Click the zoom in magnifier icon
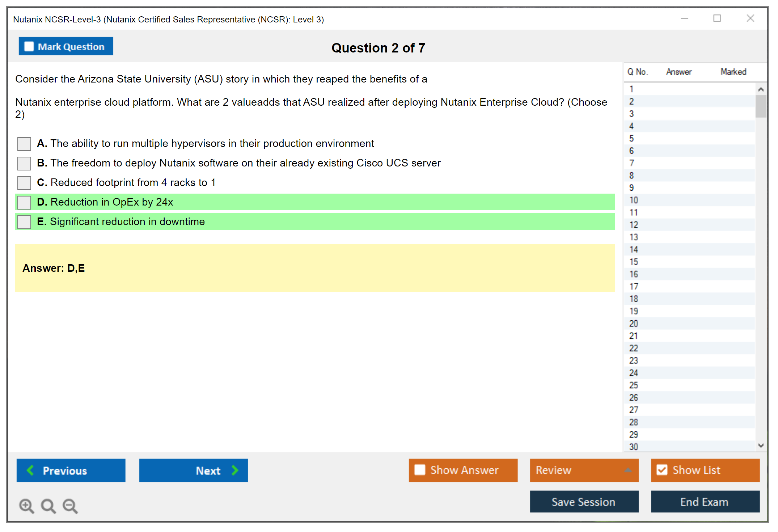 click(26, 506)
